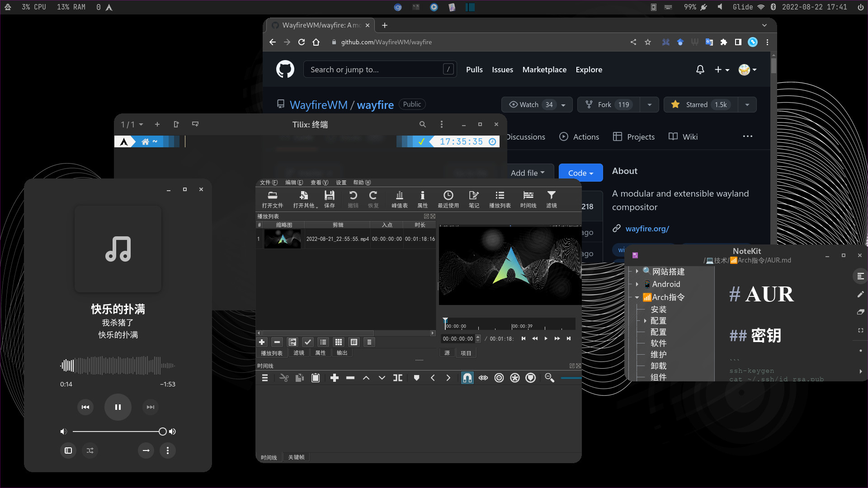The width and height of the screenshot is (868, 488).
Task: Open the Watch dropdown arrow on GitHub
Action: pyautogui.click(x=563, y=105)
